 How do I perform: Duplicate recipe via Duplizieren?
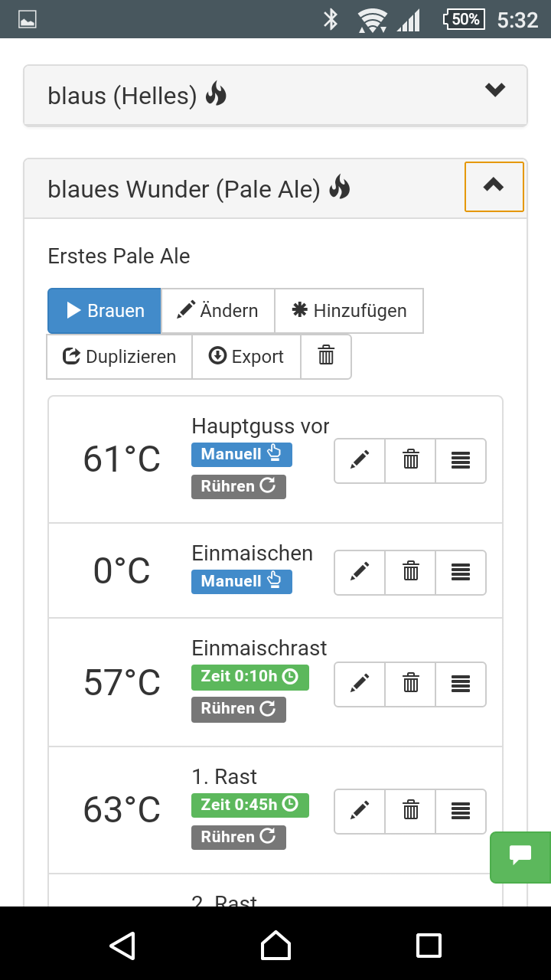tap(119, 357)
